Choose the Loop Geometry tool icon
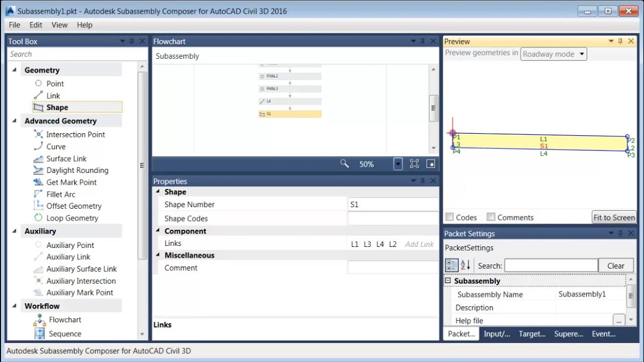Viewport: 644px width, 362px height. coord(38,218)
